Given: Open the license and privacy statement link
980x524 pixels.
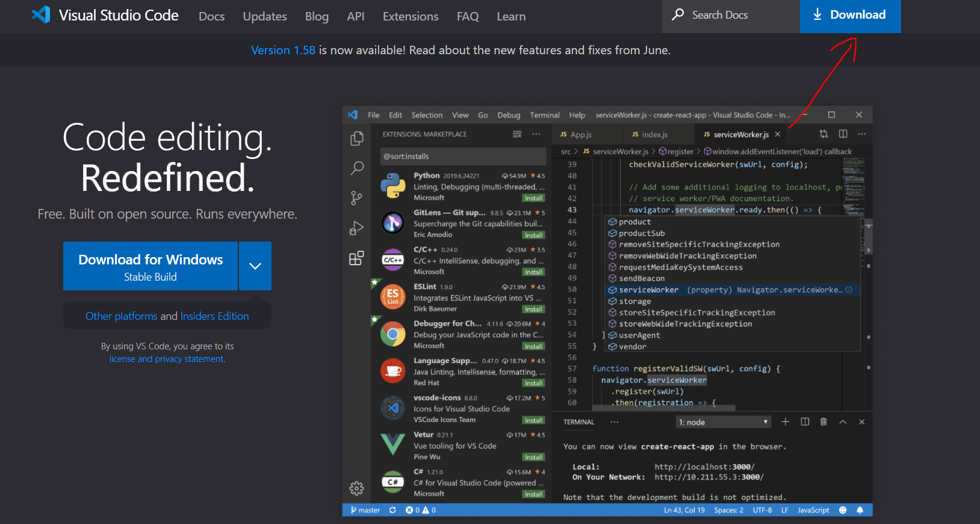Looking at the screenshot, I should (x=167, y=359).
